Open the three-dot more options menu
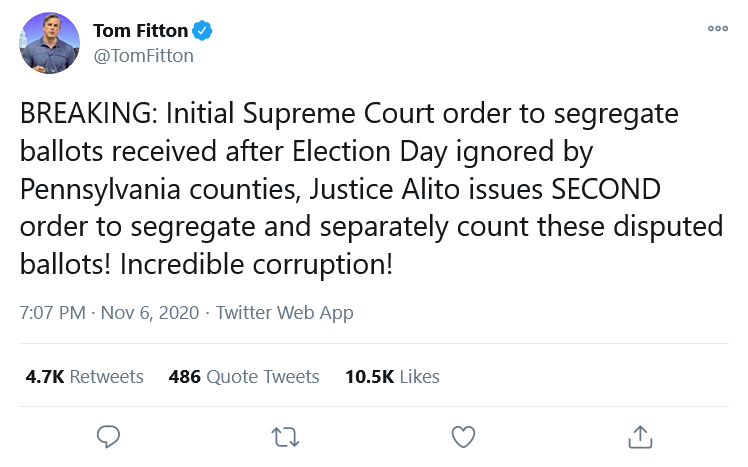The image size is (748, 467). click(717, 29)
